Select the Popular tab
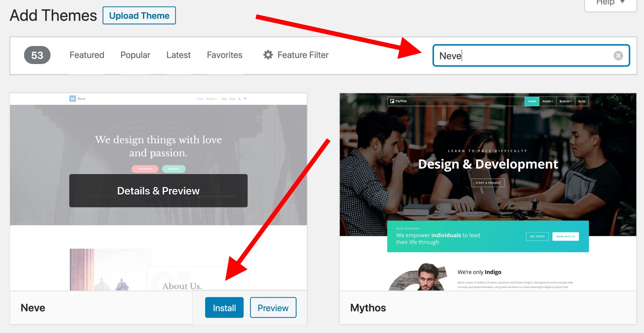 tap(135, 55)
